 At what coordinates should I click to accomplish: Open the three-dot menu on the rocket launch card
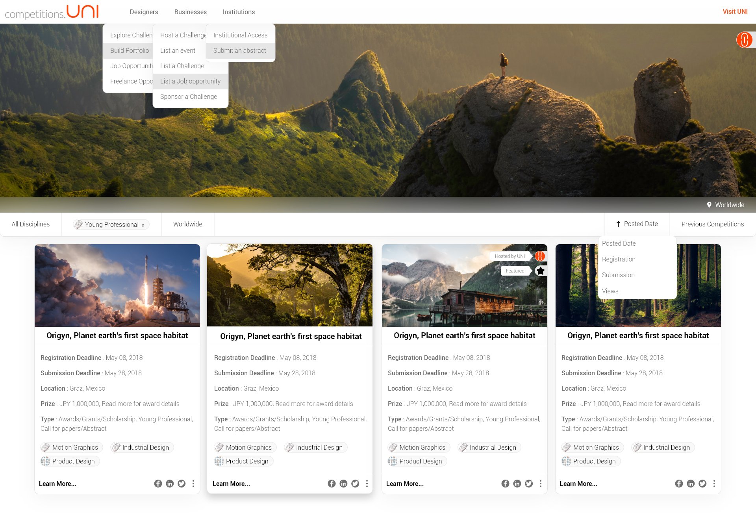[x=193, y=484]
